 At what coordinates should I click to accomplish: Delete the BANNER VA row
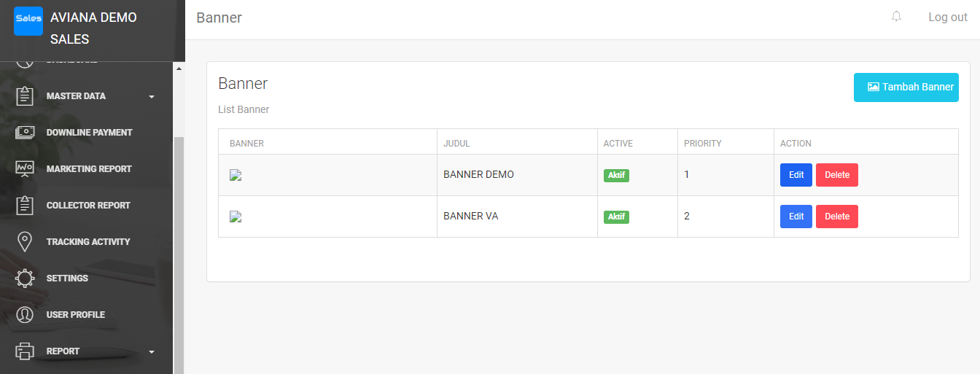coord(836,217)
